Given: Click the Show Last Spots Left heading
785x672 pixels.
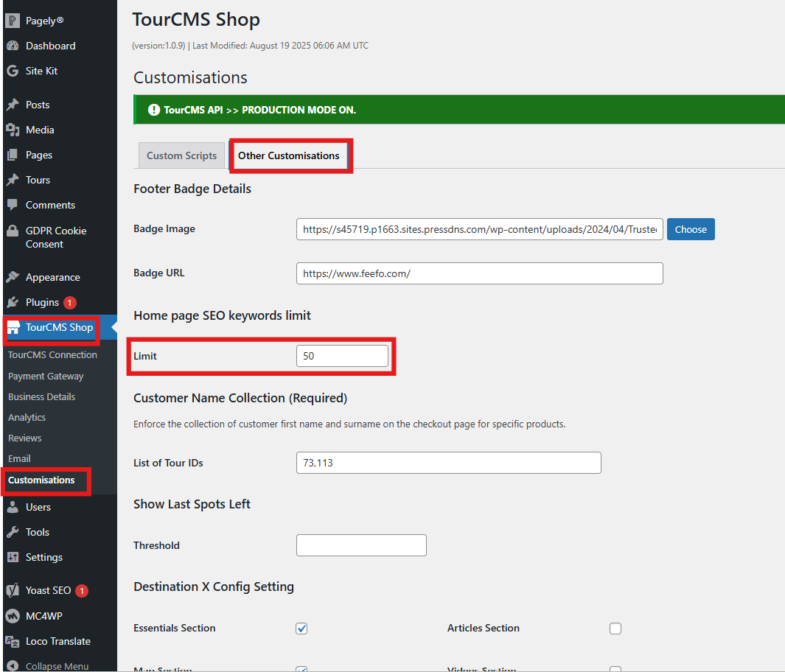Looking at the screenshot, I should pyautogui.click(x=192, y=504).
